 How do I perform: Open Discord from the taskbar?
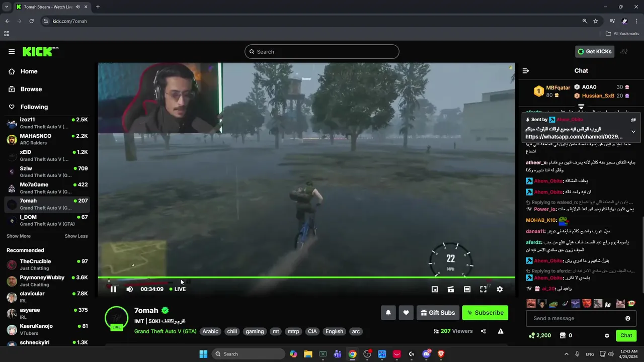[427, 354]
